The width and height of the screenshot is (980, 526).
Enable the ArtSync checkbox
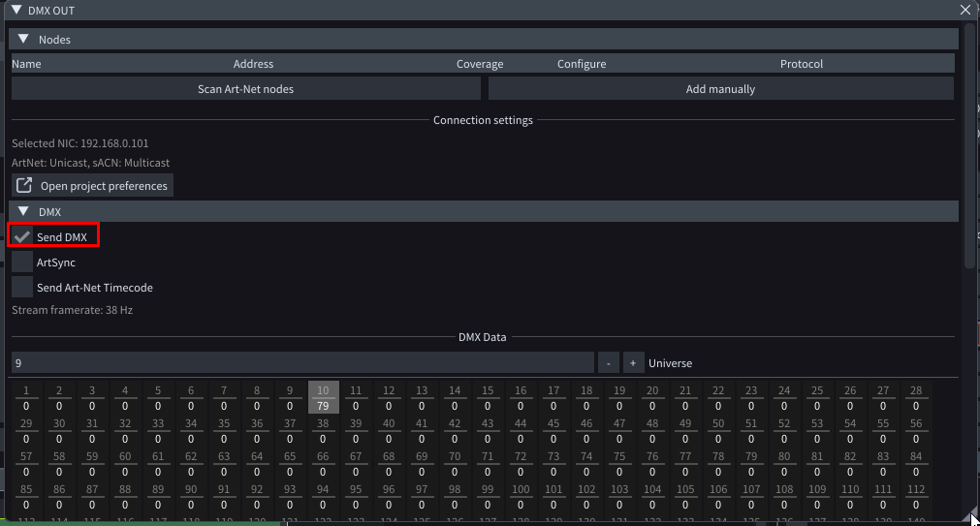tap(22, 263)
